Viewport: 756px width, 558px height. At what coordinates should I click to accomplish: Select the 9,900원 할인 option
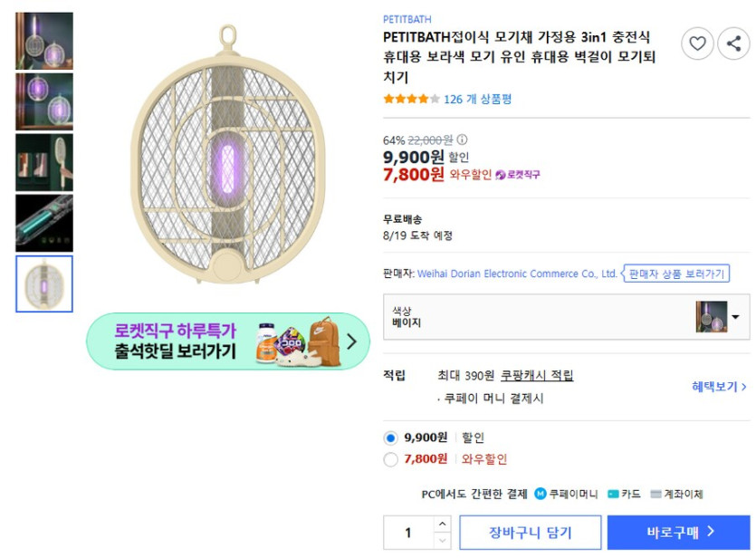pos(388,437)
